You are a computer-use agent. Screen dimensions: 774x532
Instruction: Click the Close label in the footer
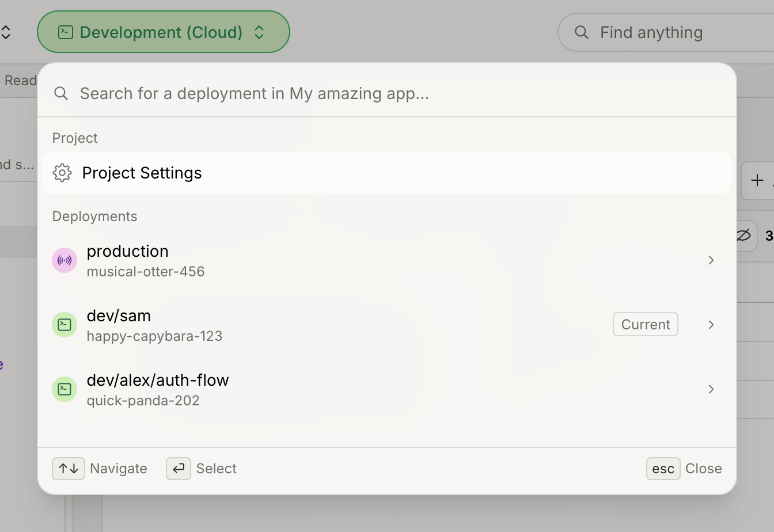click(704, 469)
